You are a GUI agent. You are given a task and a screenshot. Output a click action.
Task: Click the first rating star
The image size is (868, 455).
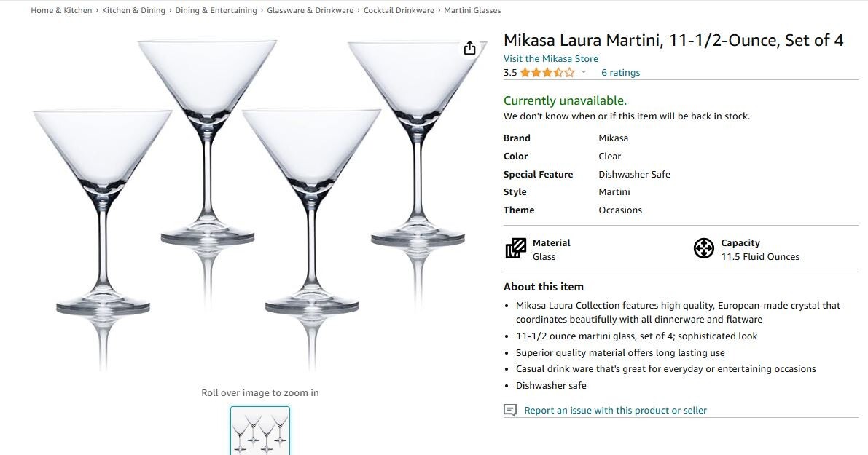526,72
